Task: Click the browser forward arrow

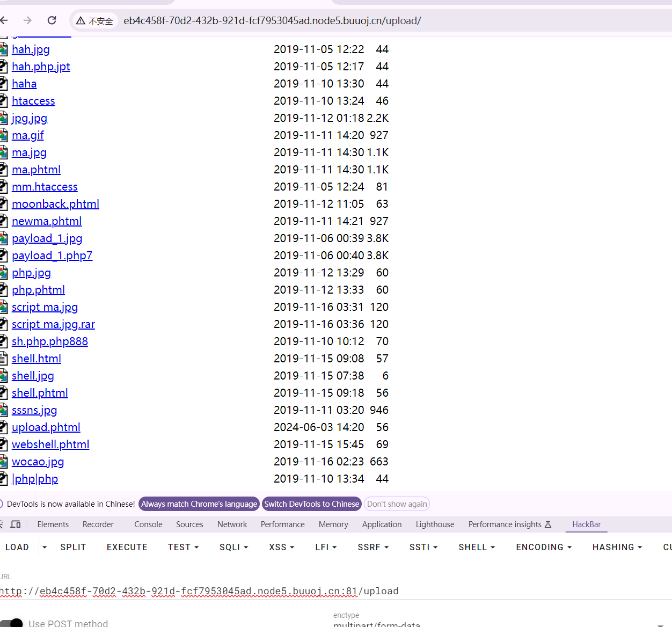Action: pos(28,20)
